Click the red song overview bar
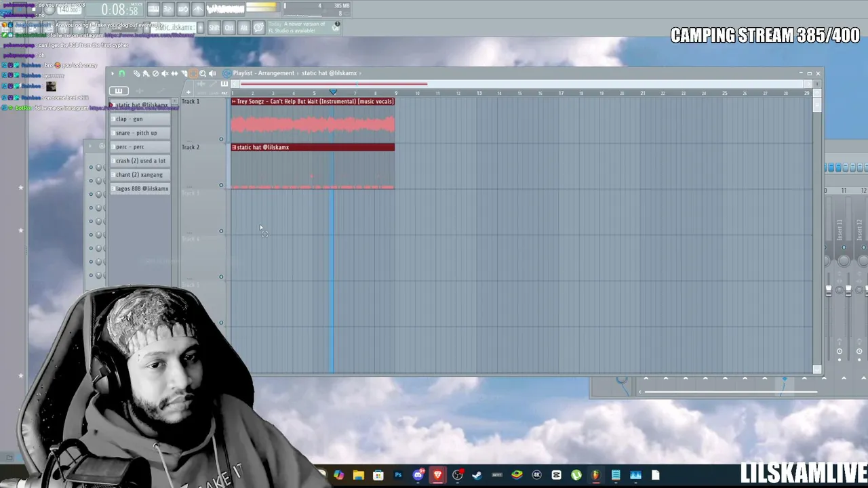Viewport: 868px width, 488px height. (334, 85)
